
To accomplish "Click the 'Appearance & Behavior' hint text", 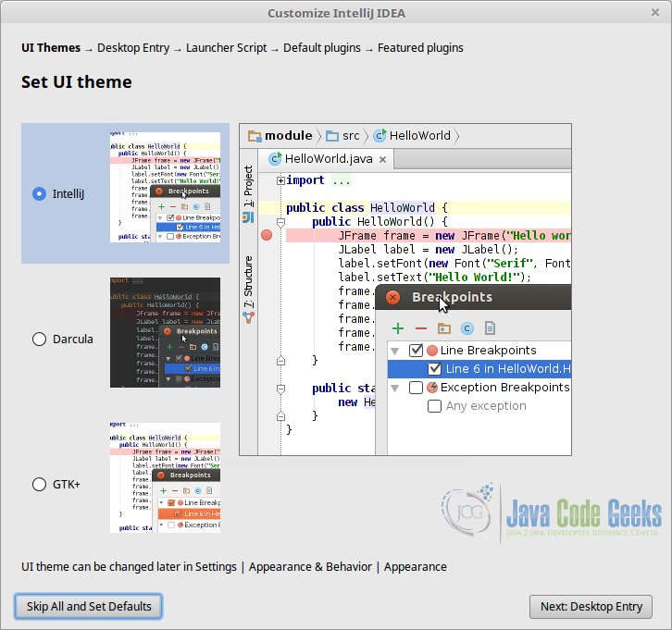I will coord(310,566).
